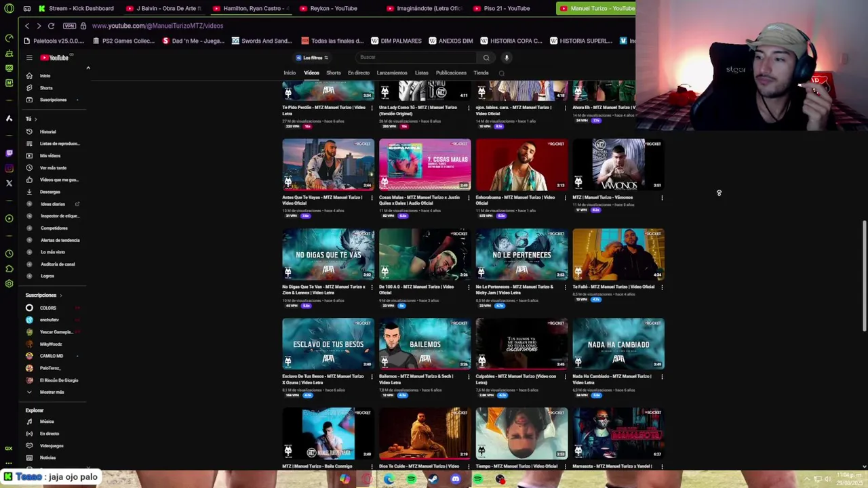Viewport: 868px width, 488px height.
Task: Switch to the Stream - Kick Dashboard browser tab
Action: tap(76, 8)
